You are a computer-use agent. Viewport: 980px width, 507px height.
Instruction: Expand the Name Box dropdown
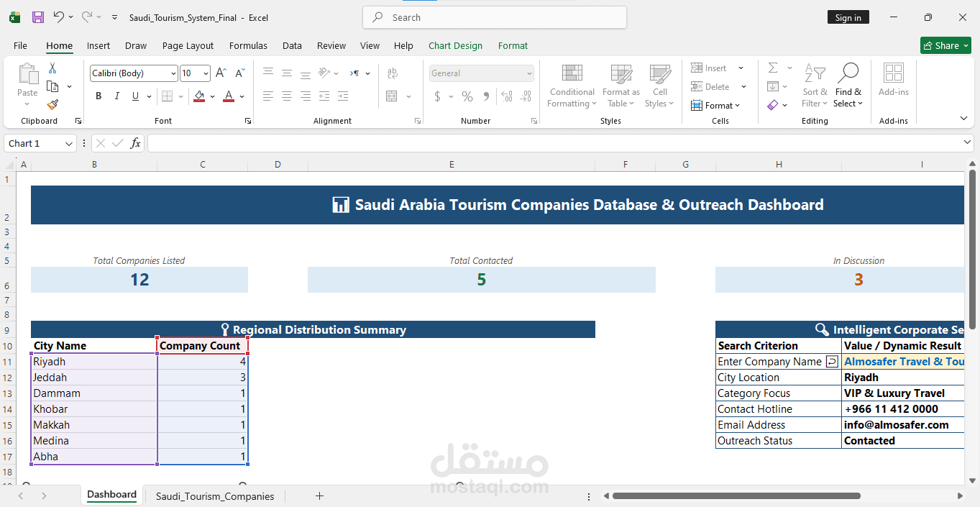click(69, 143)
